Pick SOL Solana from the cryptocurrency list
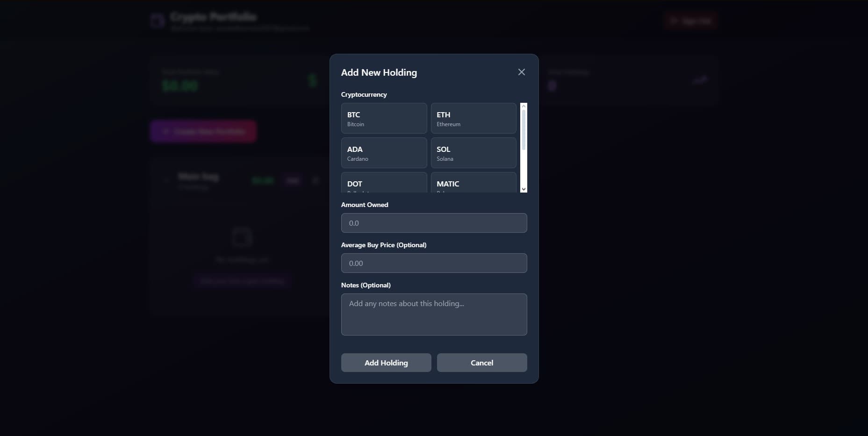 pyautogui.click(x=473, y=153)
